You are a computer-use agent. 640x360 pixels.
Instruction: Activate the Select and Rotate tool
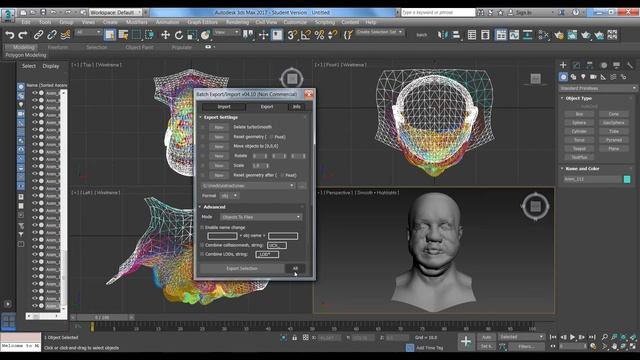pyautogui.click(x=179, y=35)
